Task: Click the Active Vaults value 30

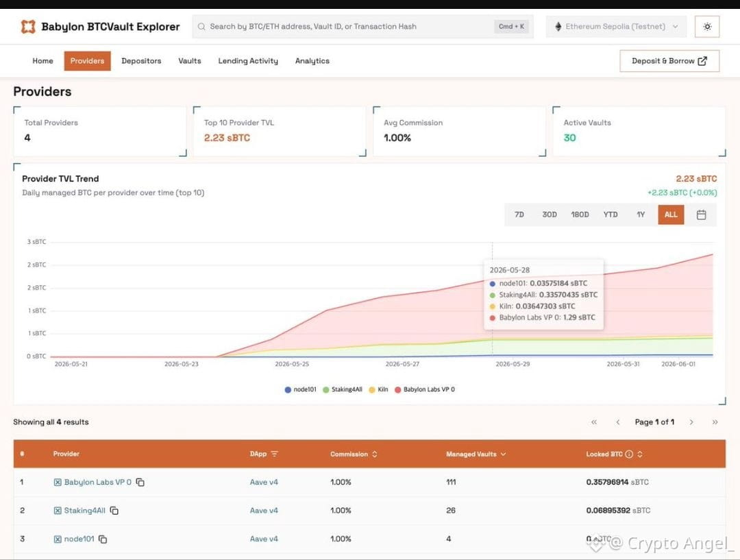Action: 569,138
